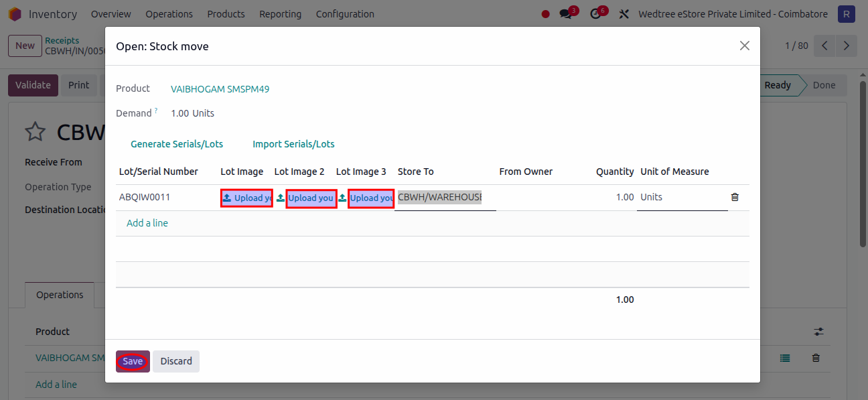Open the company switcher Wedtree eStore
Image resolution: width=868 pixels, height=400 pixels.
[x=733, y=14]
